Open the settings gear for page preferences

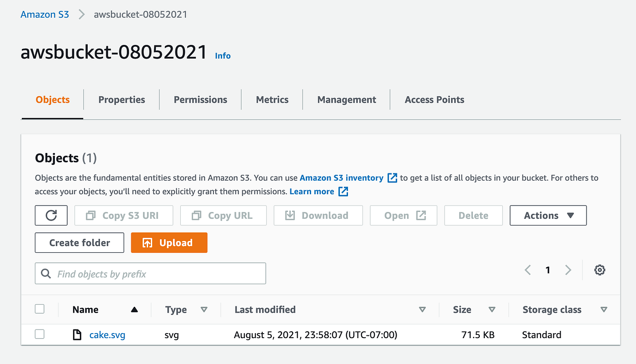600,270
